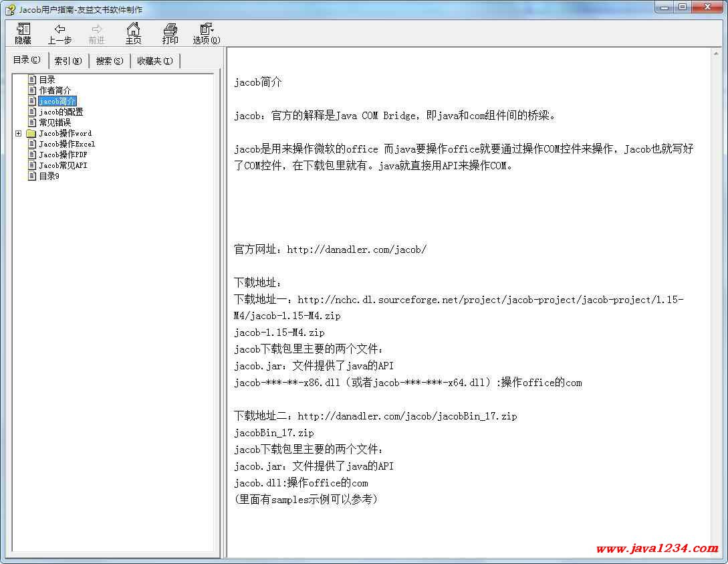Click page icon beside jacob的配置

pos(32,112)
